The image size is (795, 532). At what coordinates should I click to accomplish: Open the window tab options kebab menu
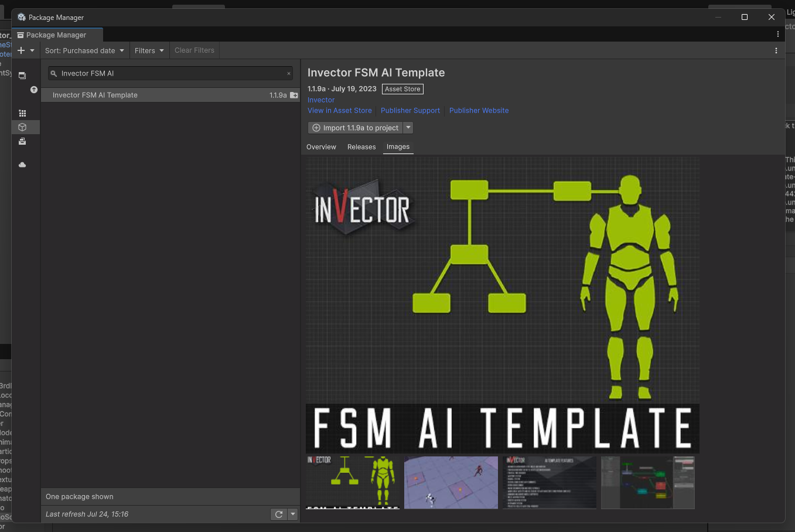tap(778, 35)
